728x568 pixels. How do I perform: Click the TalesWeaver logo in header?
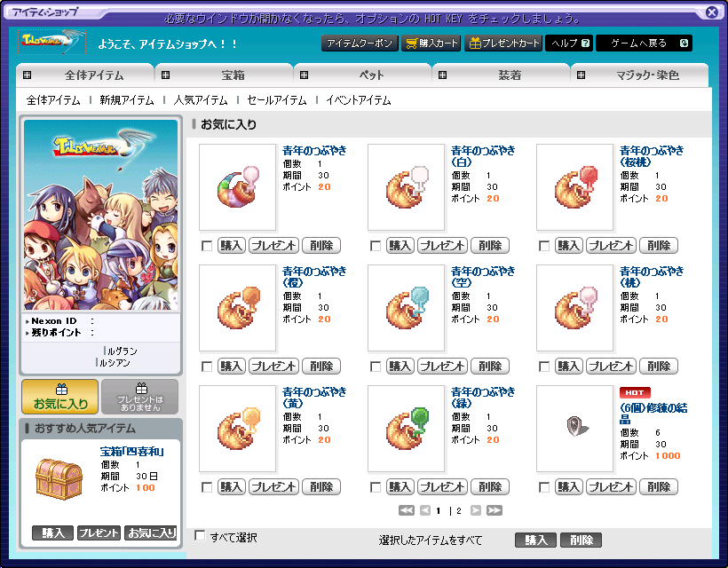[x=52, y=43]
